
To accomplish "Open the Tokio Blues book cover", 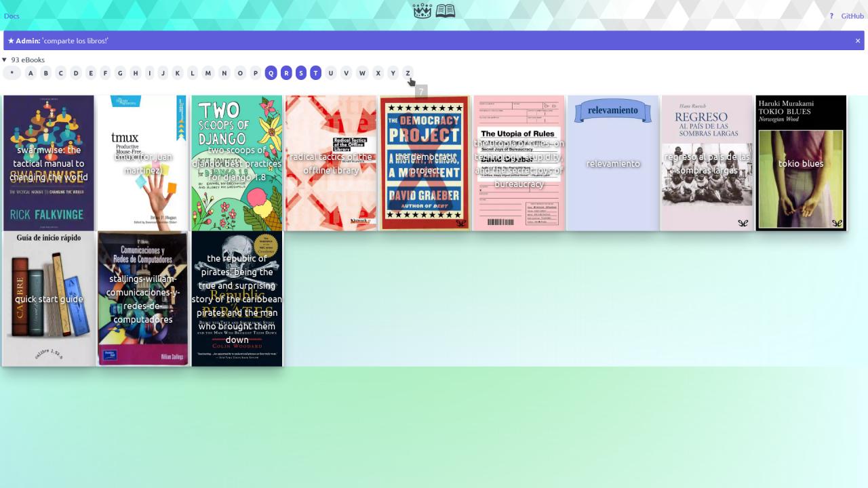I will [x=801, y=163].
